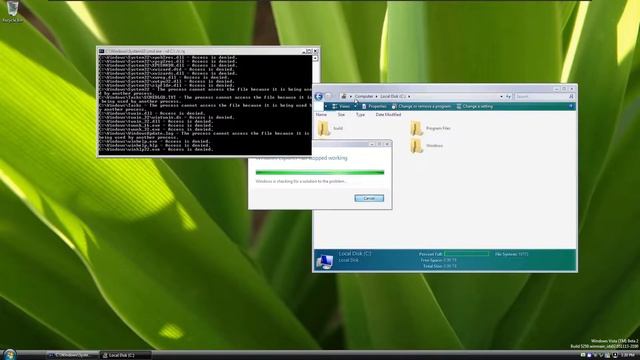Click the first system tray icon
This screenshot has height=360, width=640.
pos(583,356)
